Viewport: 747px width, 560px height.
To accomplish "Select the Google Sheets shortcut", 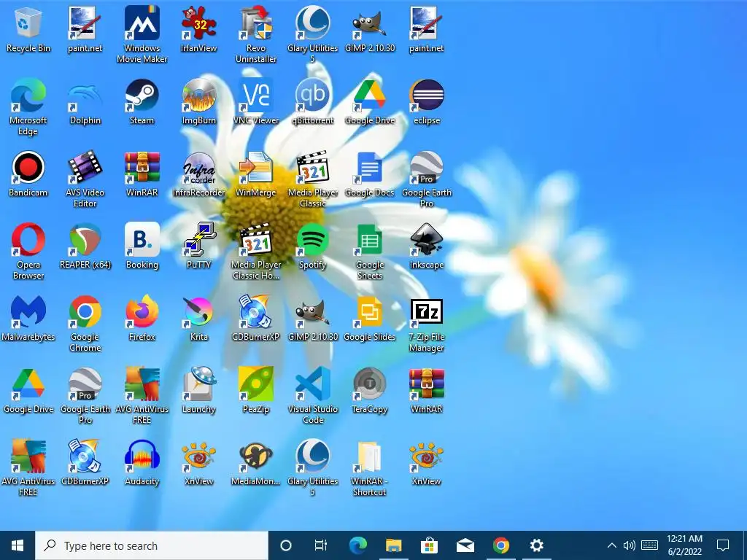I will click(370, 252).
